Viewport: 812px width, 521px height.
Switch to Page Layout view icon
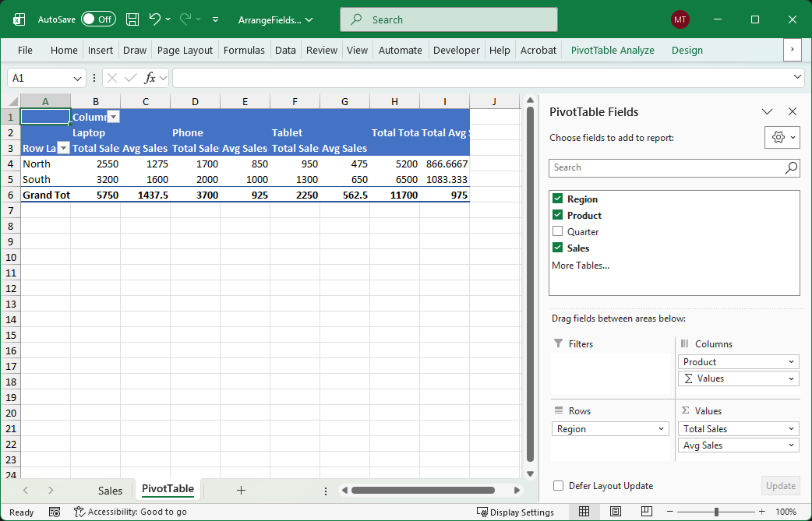tap(615, 512)
